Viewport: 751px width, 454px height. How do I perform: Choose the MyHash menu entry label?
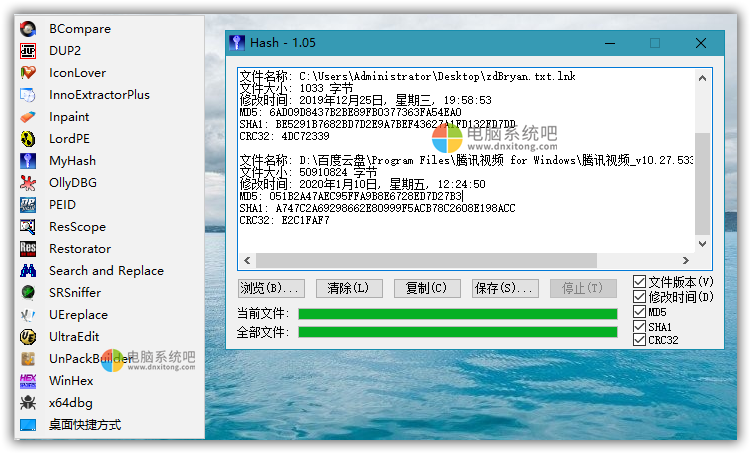pyautogui.click(x=72, y=161)
